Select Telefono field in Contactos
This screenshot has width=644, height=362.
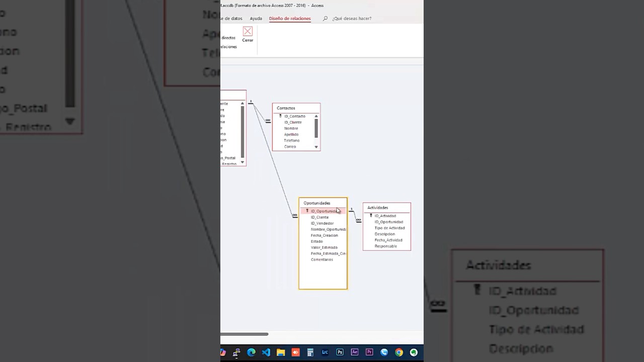pos(291,140)
